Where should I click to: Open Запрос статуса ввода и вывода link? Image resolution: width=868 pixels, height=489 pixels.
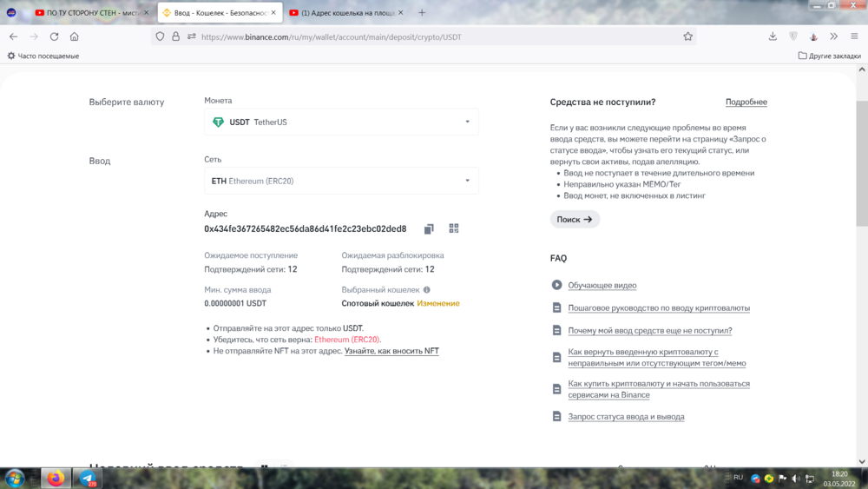point(626,416)
